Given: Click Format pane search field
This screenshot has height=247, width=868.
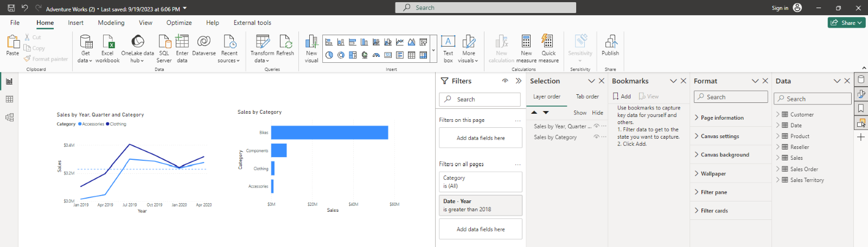Looking at the screenshot, I should [x=731, y=97].
